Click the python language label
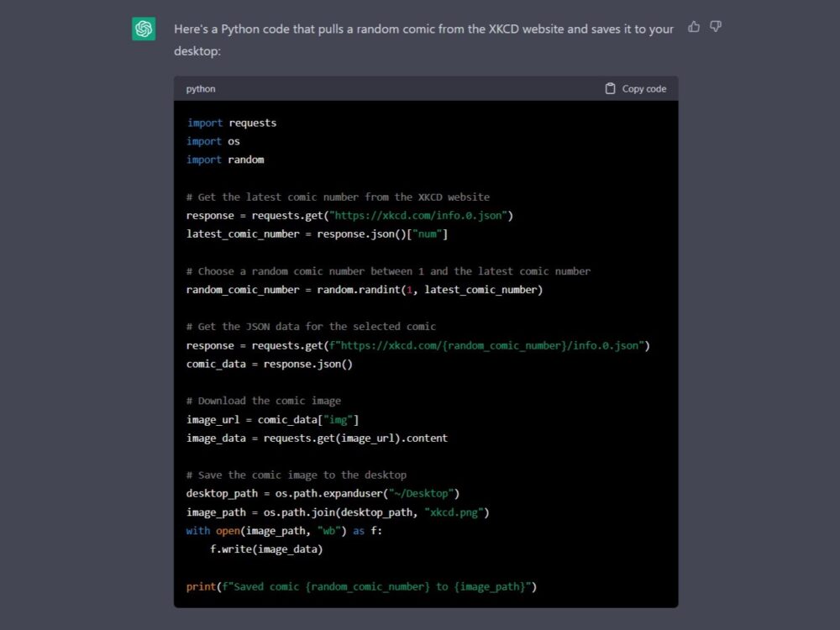The width and height of the screenshot is (840, 630). click(x=201, y=88)
